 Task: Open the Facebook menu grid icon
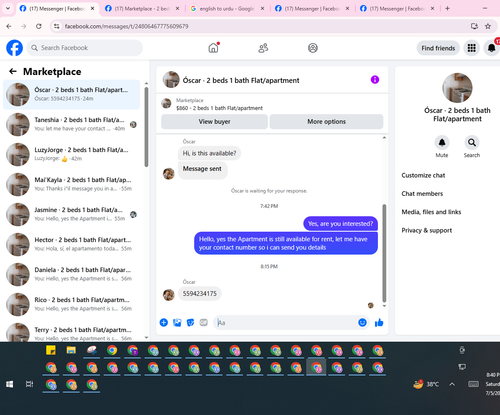click(471, 48)
